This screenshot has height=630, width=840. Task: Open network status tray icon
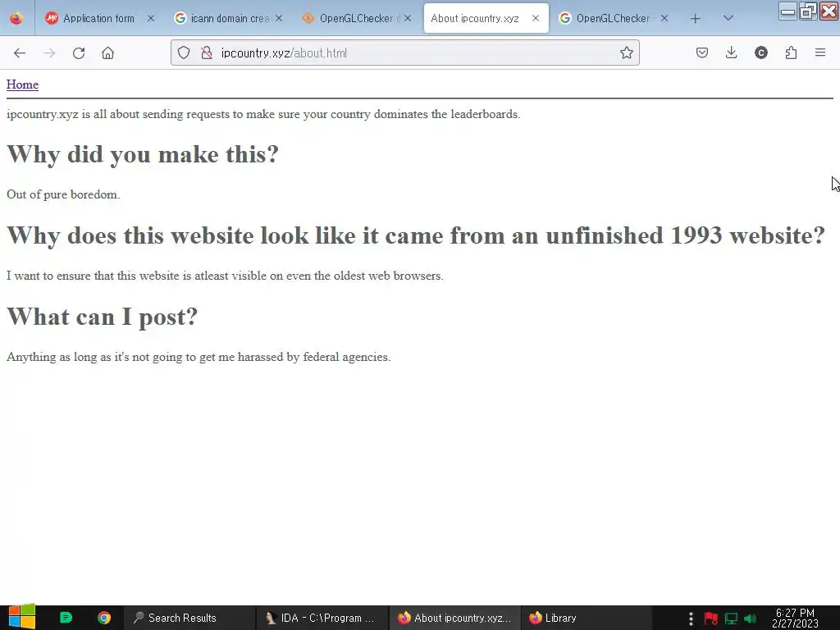[731, 619]
